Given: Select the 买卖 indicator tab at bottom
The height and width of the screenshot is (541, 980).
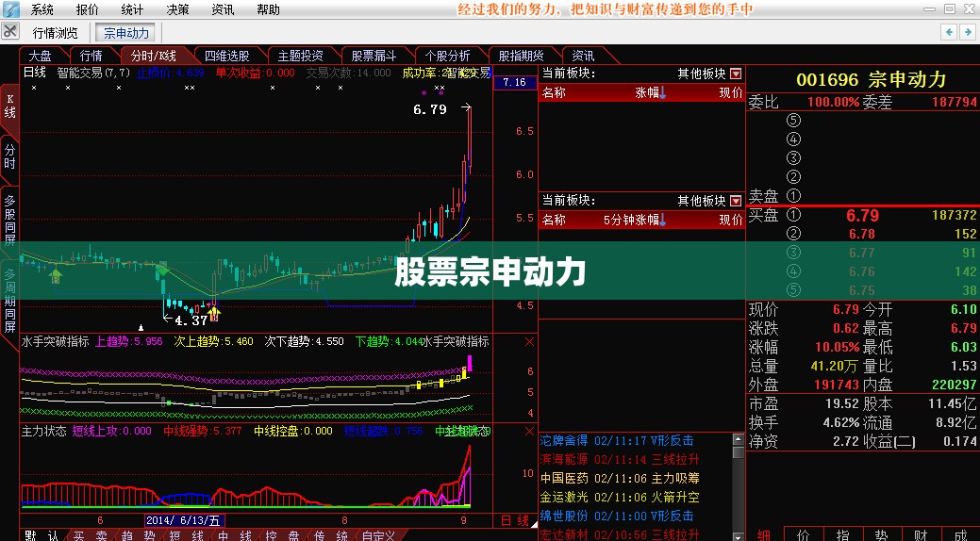Looking at the screenshot, I should (x=90, y=535).
